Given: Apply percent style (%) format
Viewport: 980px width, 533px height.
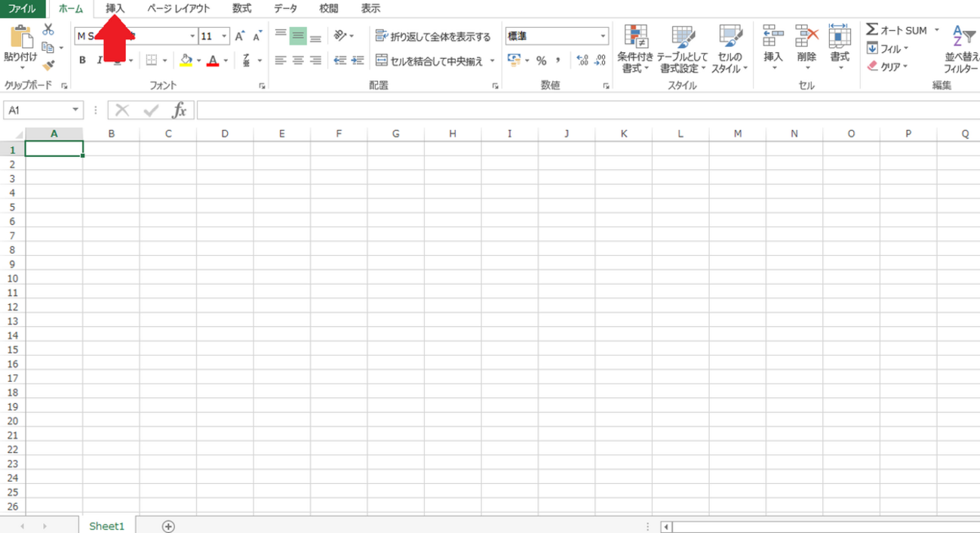Looking at the screenshot, I should pyautogui.click(x=541, y=60).
